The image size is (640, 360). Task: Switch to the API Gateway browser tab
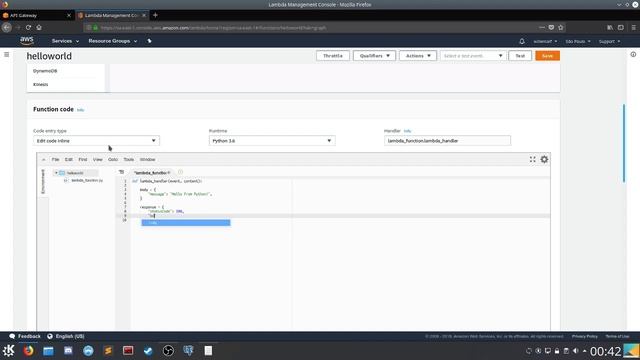37,16
